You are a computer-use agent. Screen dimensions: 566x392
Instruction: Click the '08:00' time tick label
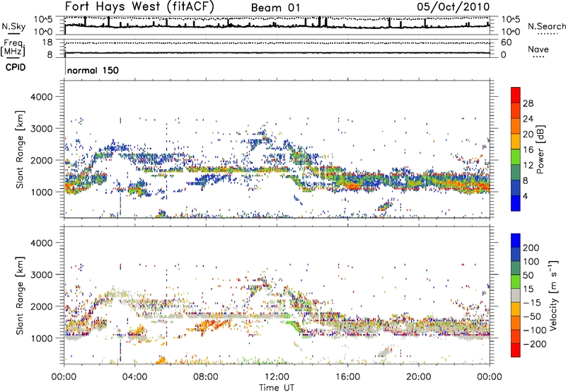click(206, 377)
